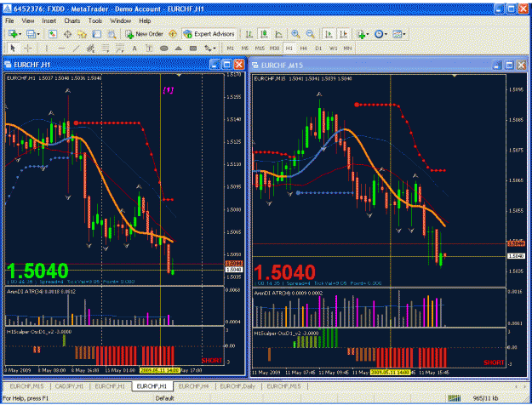
Task: Switch timeframe to M1
Action: point(231,48)
